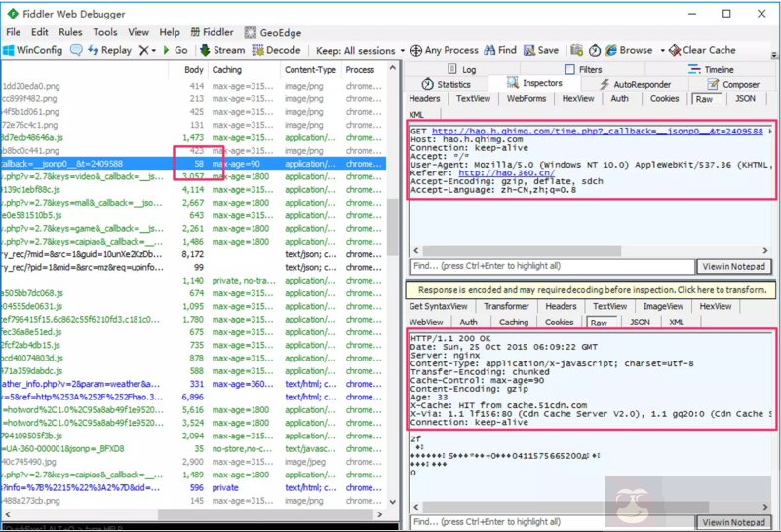This screenshot has width=781, height=532.
Task: Open the Keep: All sessions dropdown
Action: (x=360, y=50)
